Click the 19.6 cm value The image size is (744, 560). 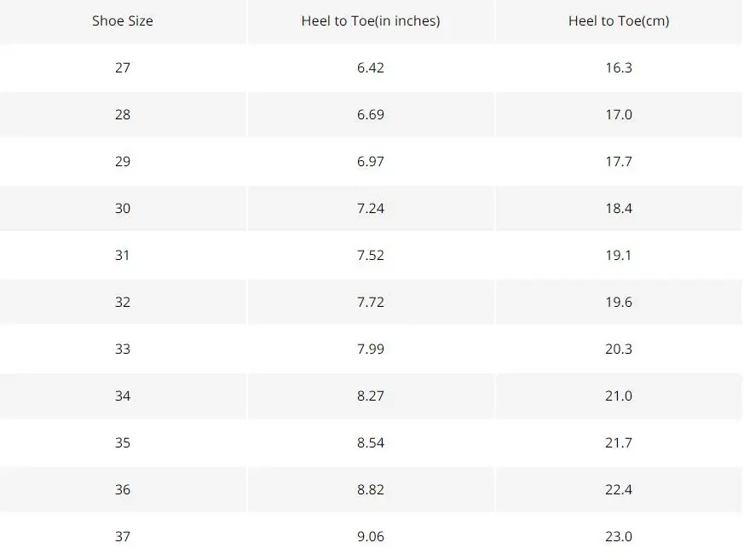point(619,303)
